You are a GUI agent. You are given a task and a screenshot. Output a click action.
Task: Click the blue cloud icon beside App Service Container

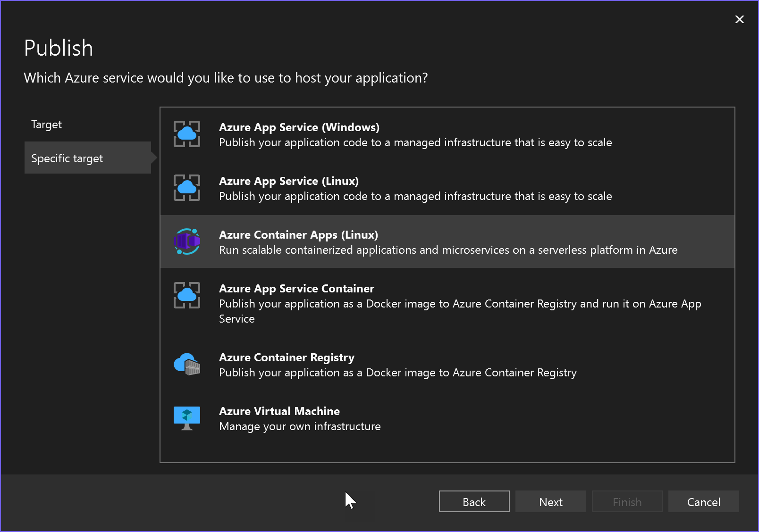(x=187, y=296)
